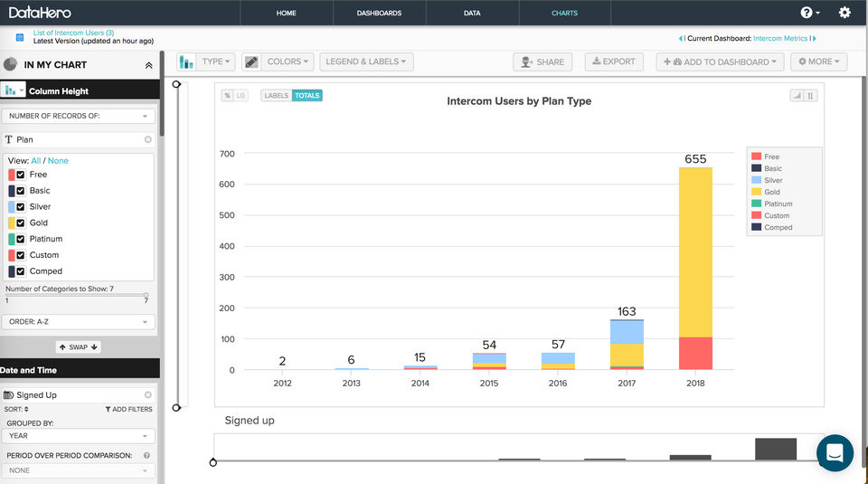Click the Silver color swatch in sidebar

pos(12,207)
